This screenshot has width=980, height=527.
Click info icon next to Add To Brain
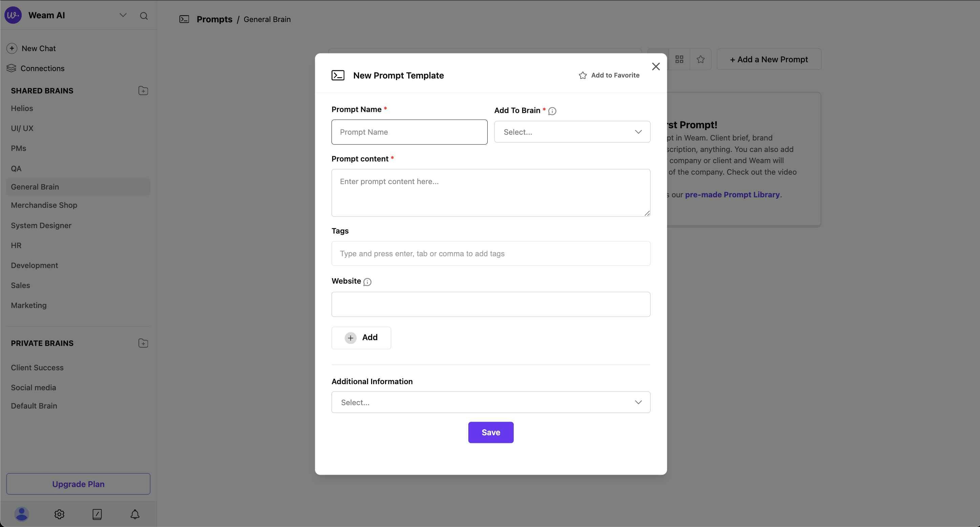point(552,111)
